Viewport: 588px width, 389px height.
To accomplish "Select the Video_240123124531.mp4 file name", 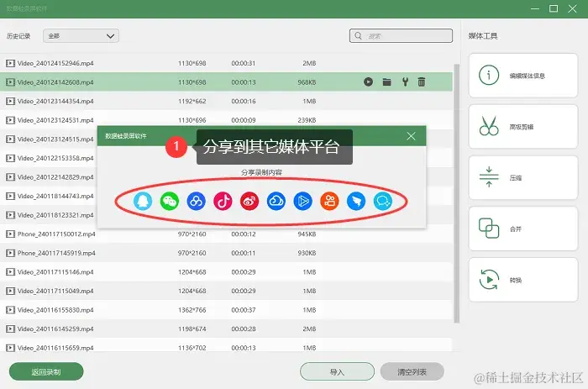I will tap(55, 120).
